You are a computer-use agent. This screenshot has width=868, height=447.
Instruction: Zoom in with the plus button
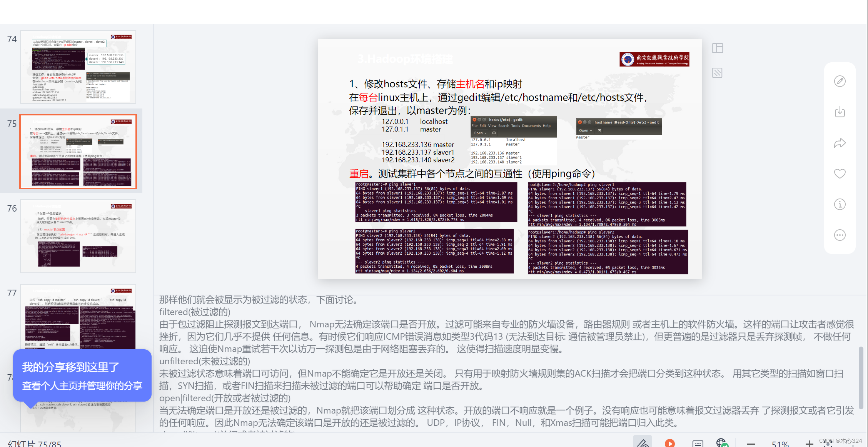click(809, 444)
